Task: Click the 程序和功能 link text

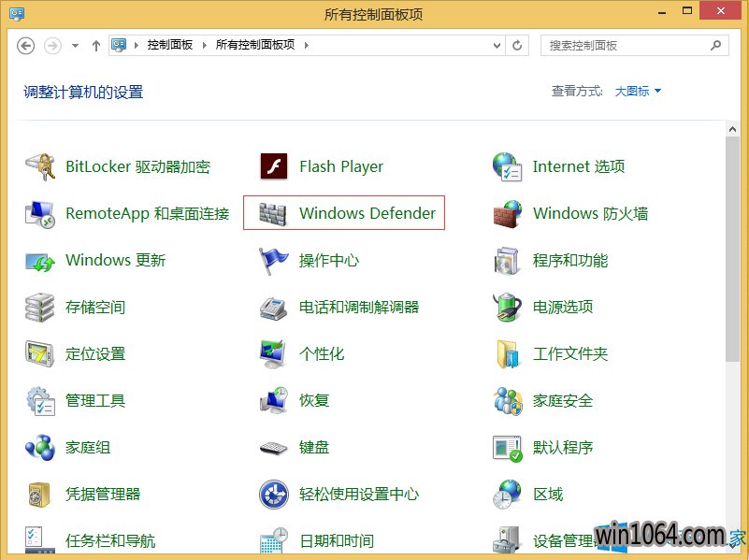Action: point(570,260)
